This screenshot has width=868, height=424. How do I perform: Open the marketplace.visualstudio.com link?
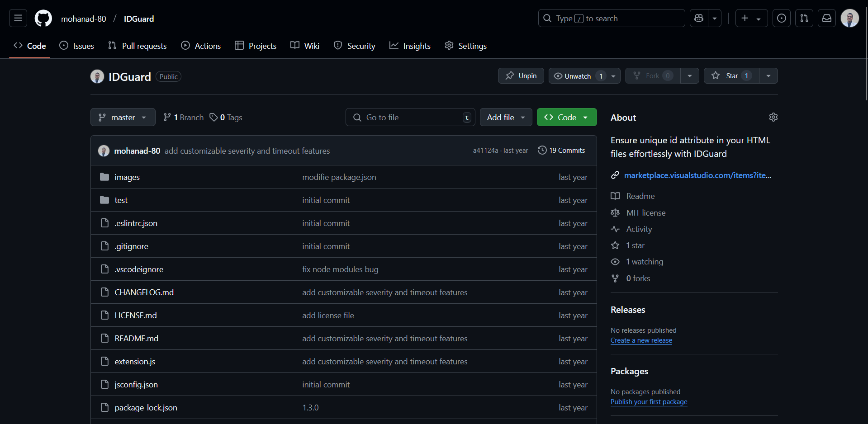(x=698, y=175)
